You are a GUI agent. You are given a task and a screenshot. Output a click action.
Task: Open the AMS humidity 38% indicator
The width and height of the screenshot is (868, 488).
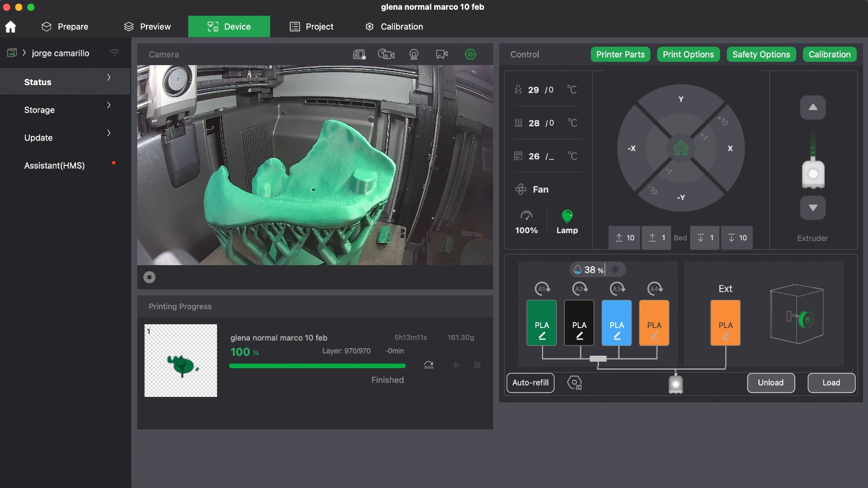(589, 269)
